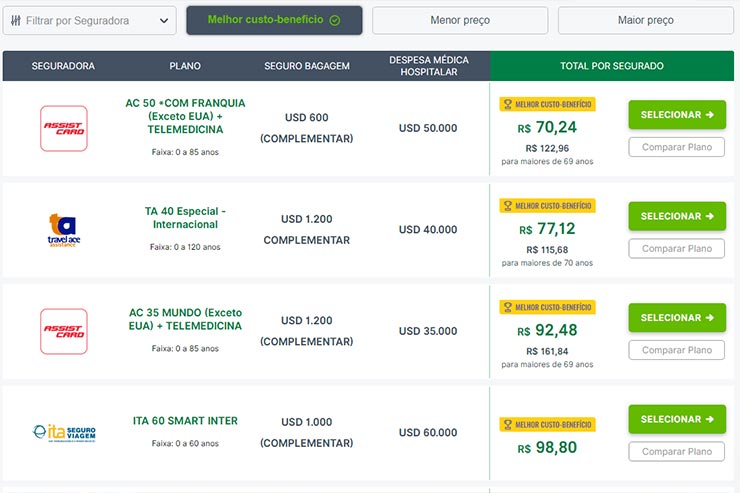This screenshot has width=740, height=493.
Task: Sort by Maior preço
Action: 646,20
